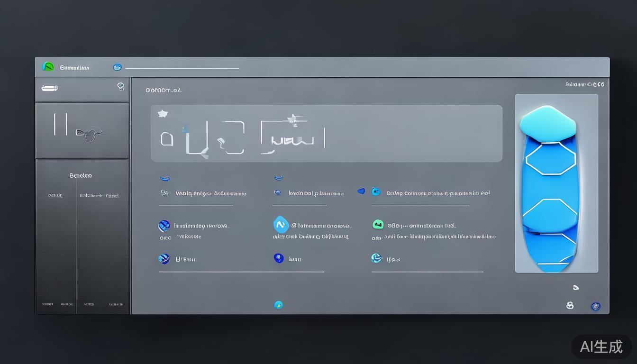Image resolution: width=637 pixels, height=364 pixels.
Task: Expand the blue chevron above the middle column
Action: tap(278, 178)
